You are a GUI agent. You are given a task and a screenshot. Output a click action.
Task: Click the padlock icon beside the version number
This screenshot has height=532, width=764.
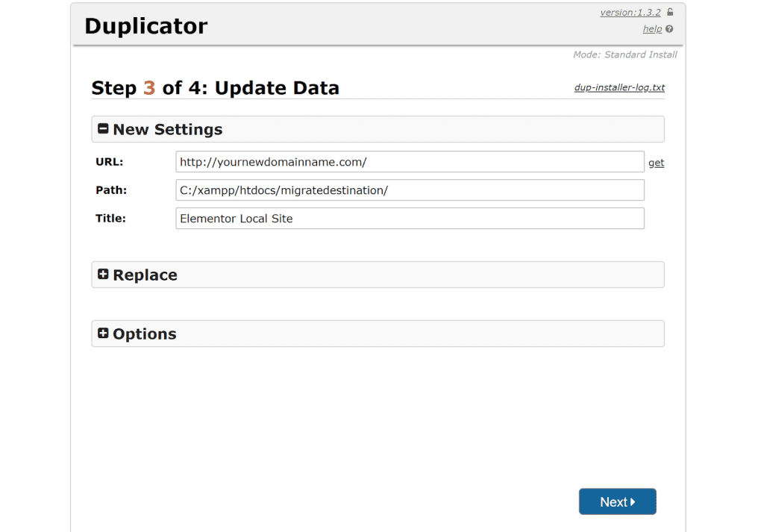[x=670, y=12]
